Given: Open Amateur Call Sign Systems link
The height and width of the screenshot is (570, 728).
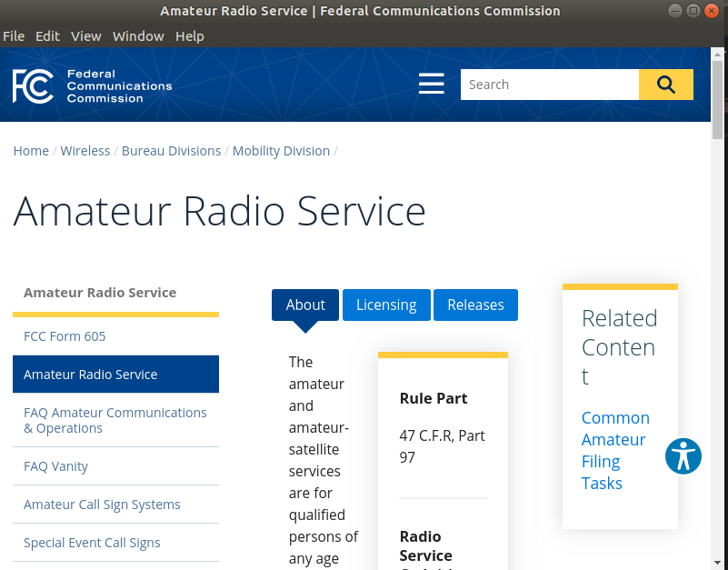Looking at the screenshot, I should tap(102, 505).
